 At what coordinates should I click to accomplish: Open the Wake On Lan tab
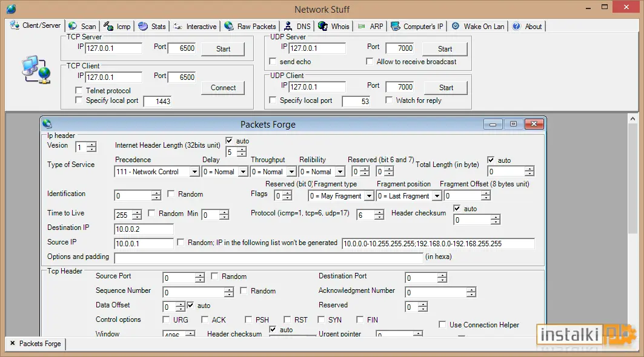(x=478, y=26)
